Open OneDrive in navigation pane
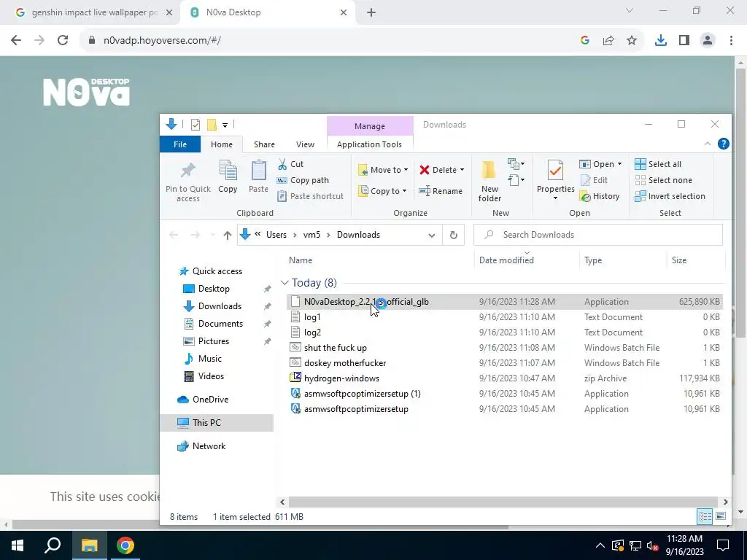The width and height of the screenshot is (747, 560). (210, 400)
